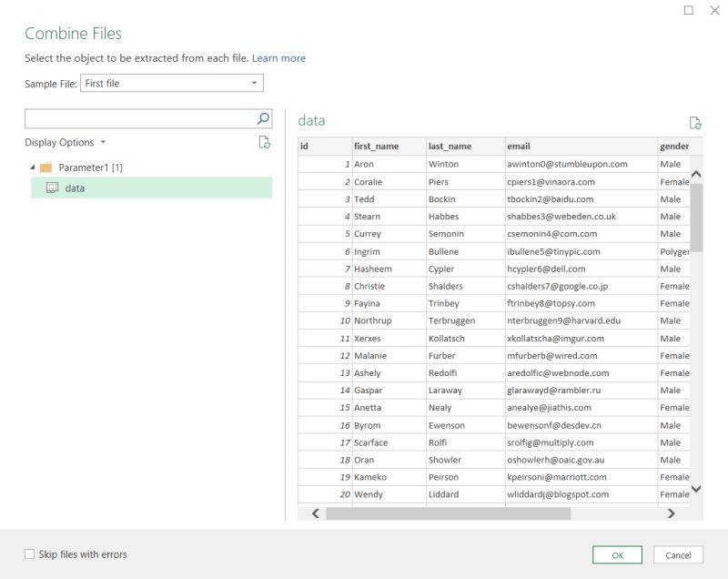728x579 pixels.
Task: Refresh the navigator pane preview
Action: pos(264,142)
